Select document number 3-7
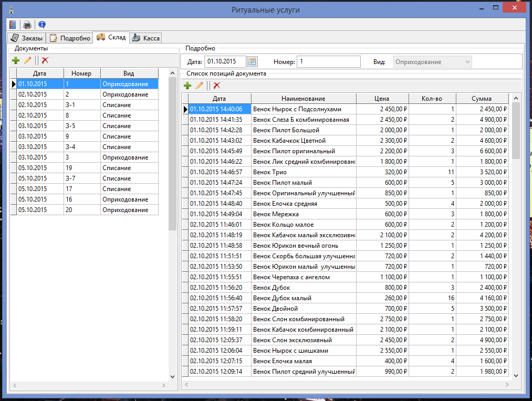 click(x=85, y=178)
